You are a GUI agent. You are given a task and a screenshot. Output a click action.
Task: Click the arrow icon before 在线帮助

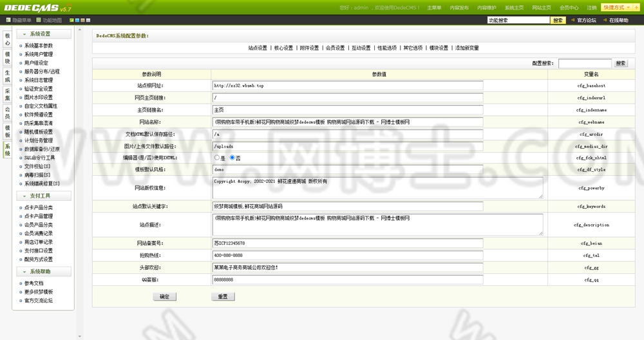[605, 20]
